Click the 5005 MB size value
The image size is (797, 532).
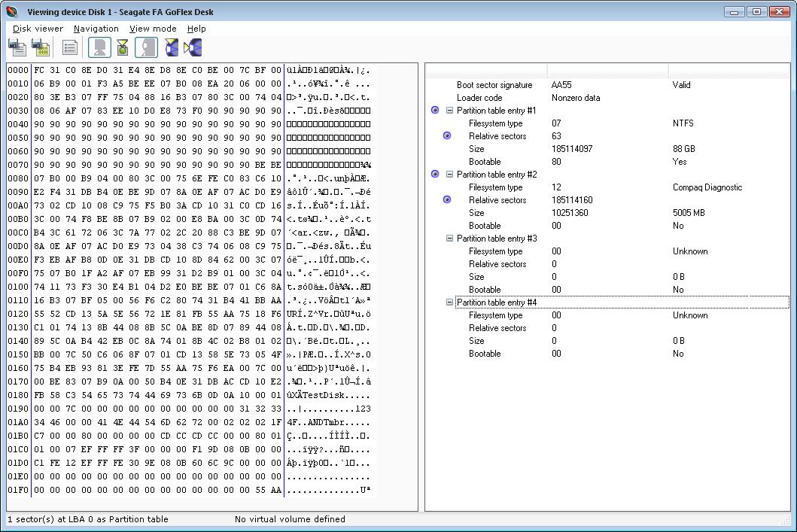(x=689, y=213)
